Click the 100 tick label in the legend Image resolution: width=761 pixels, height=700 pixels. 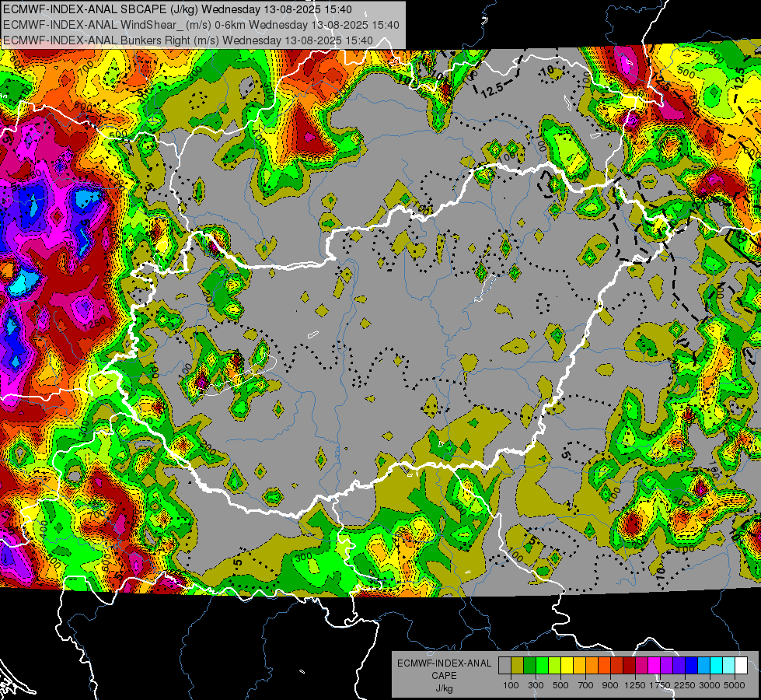pyautogui.click(x=511, y=685)
